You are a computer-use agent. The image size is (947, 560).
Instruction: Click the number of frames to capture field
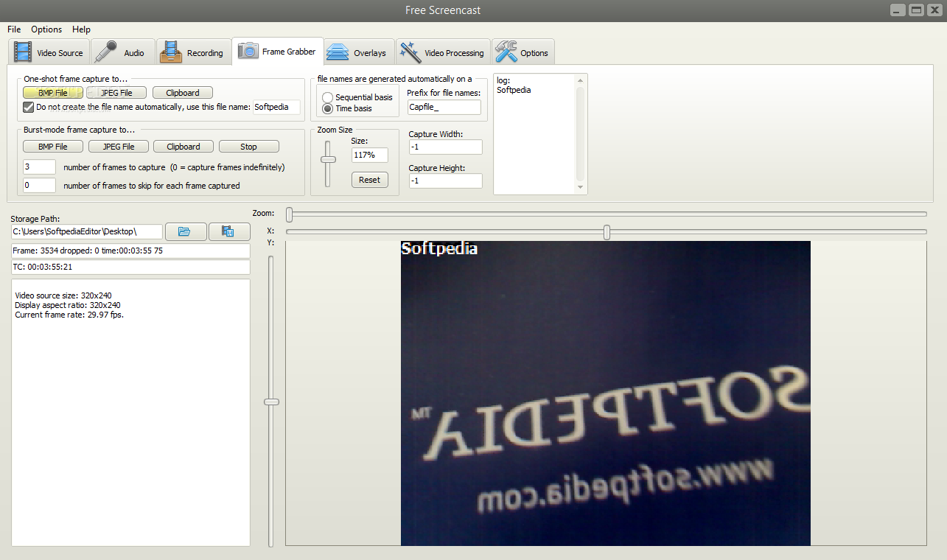(39, 167)
